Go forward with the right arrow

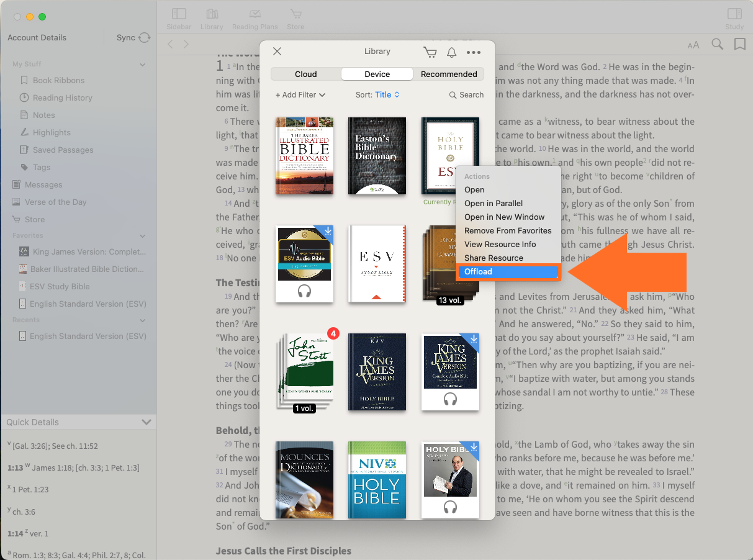tap(186, 44)
